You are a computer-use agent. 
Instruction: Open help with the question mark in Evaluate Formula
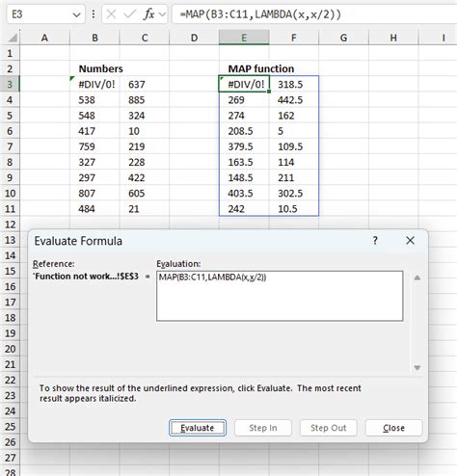tap(375, 241)
